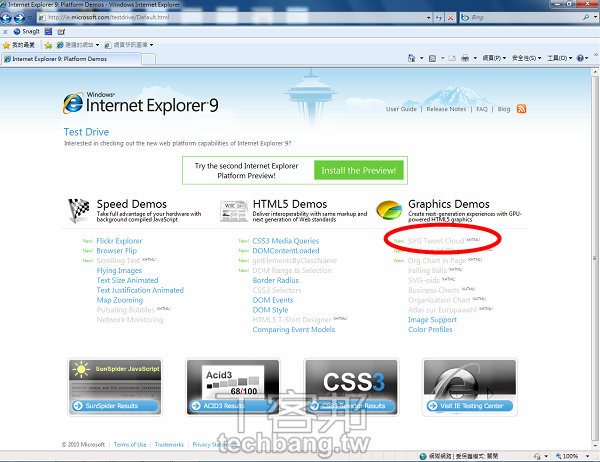Viewport: 600px width, 462px height.
Task: Go back with the Back arrow button
Action: tap(6, 18)
